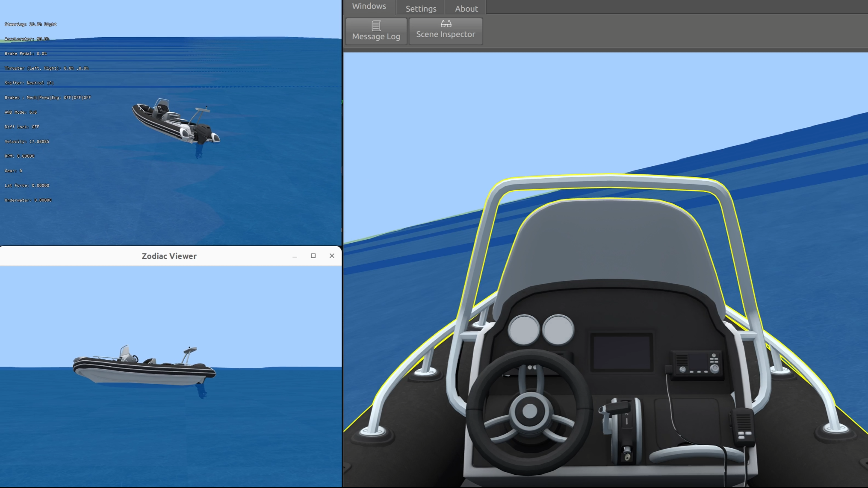868x488 pixels.
Task: Open the Message Log window
Action: coord(376,31)
